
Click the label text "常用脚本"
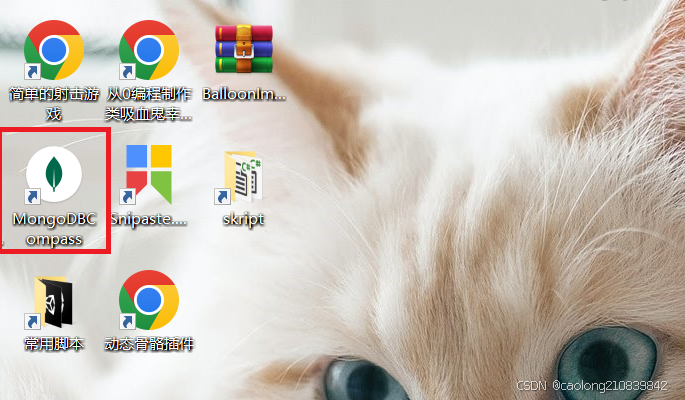(54, 344)
